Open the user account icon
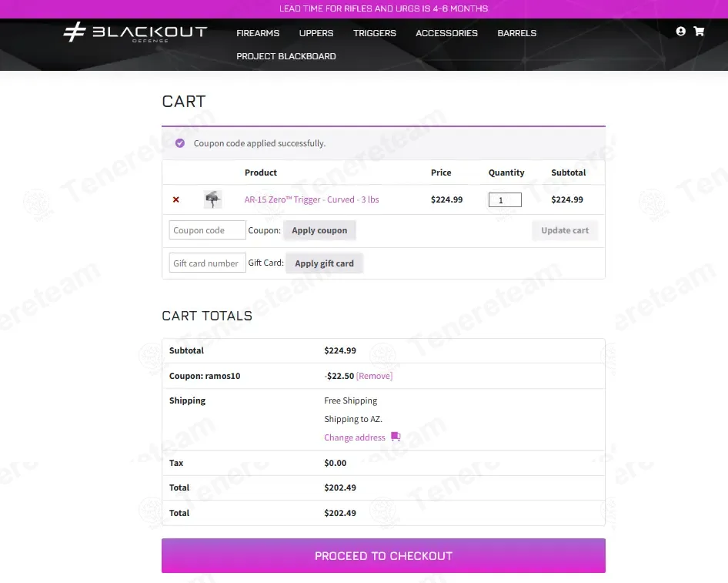 (x=680, y=32)
